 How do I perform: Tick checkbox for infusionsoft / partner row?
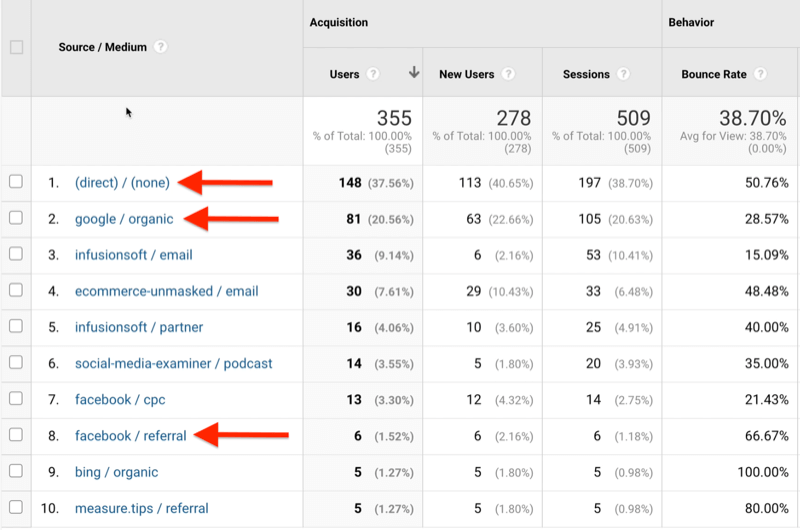click(x=16, y=326)
